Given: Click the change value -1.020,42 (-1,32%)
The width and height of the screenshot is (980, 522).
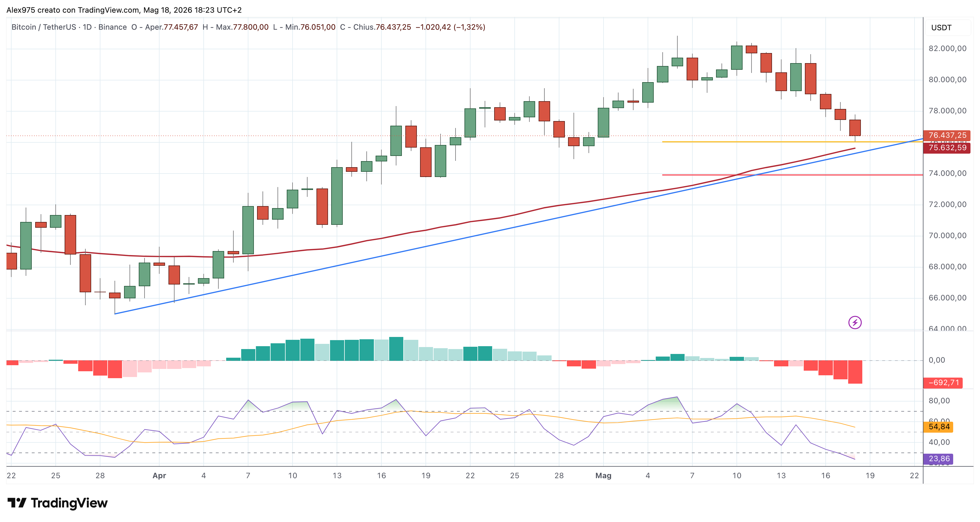Looking at the screenshot, I should pos(450,27).
